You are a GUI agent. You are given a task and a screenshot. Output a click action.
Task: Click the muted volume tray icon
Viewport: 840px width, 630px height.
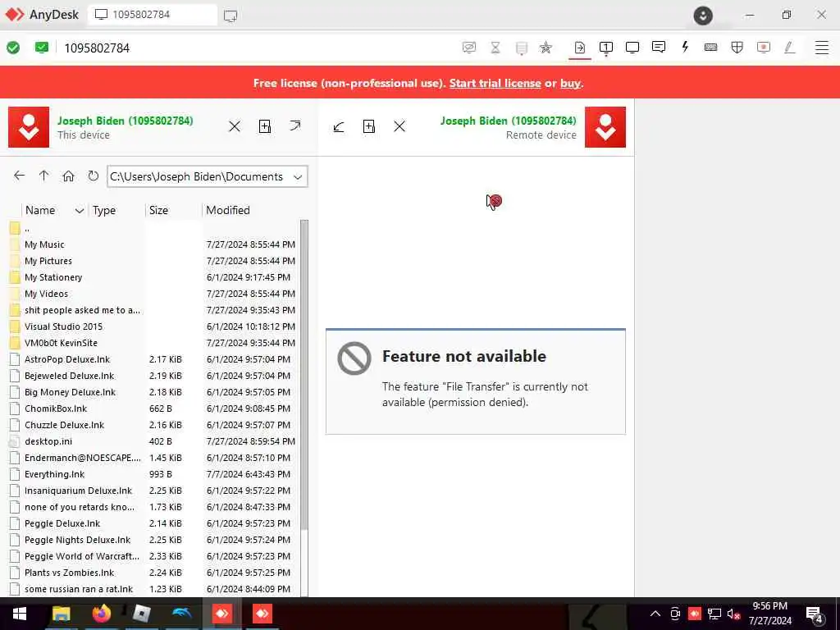(733, 614)
